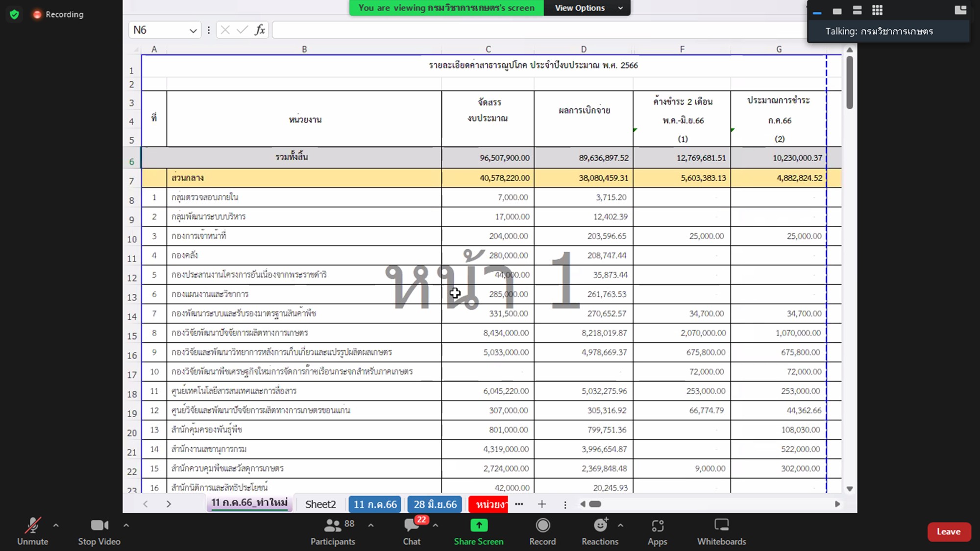Select sheet tab 11 ก.ค.66_ทำใหม่
The height and width of the screenshot is (551, 980).
click(249, 503)
